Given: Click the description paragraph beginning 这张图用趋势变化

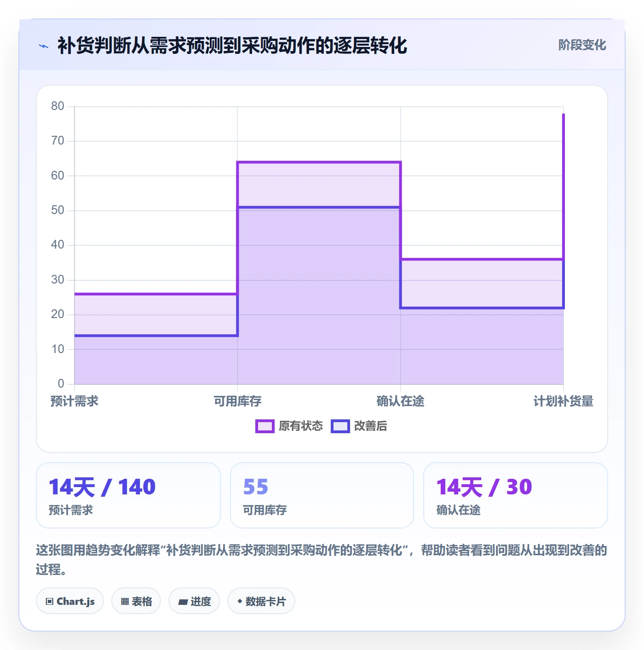Looking at the screenshot, I should pyautogui.click(x=322, y=560).
